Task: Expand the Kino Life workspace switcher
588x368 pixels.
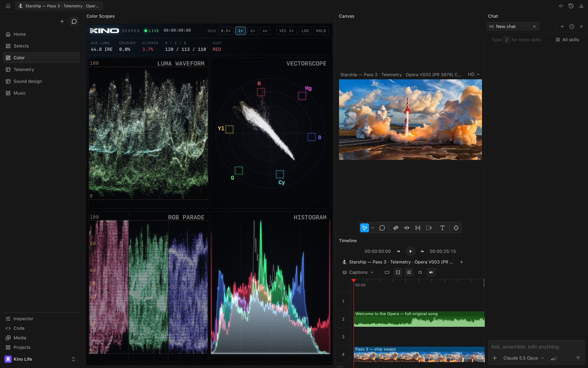Action: (73, 359)
